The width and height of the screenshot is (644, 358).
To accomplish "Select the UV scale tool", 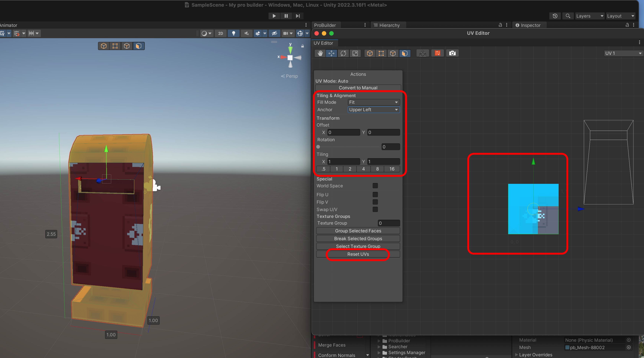I will [x=355, y=53].
